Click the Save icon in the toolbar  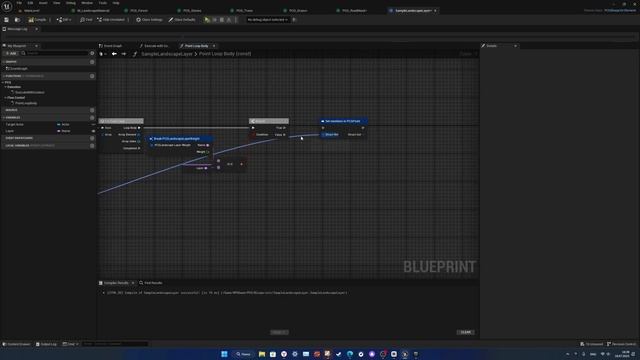6,20
